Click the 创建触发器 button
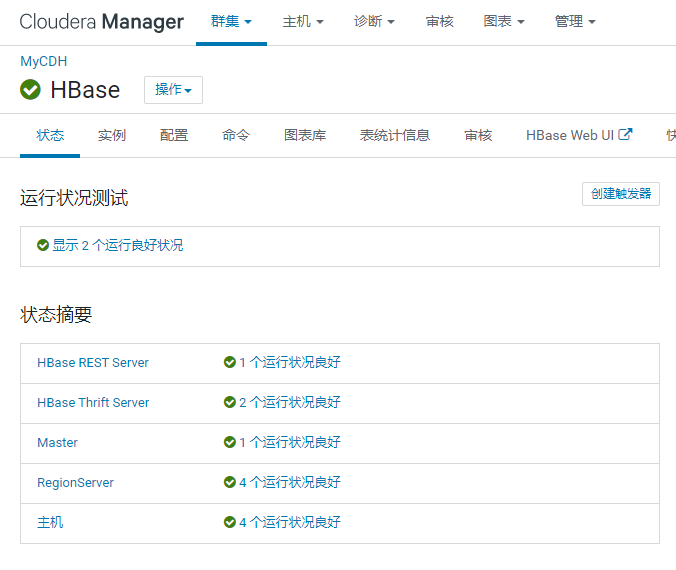Viewport: 676px width, 570px height. tap(621, 194)
